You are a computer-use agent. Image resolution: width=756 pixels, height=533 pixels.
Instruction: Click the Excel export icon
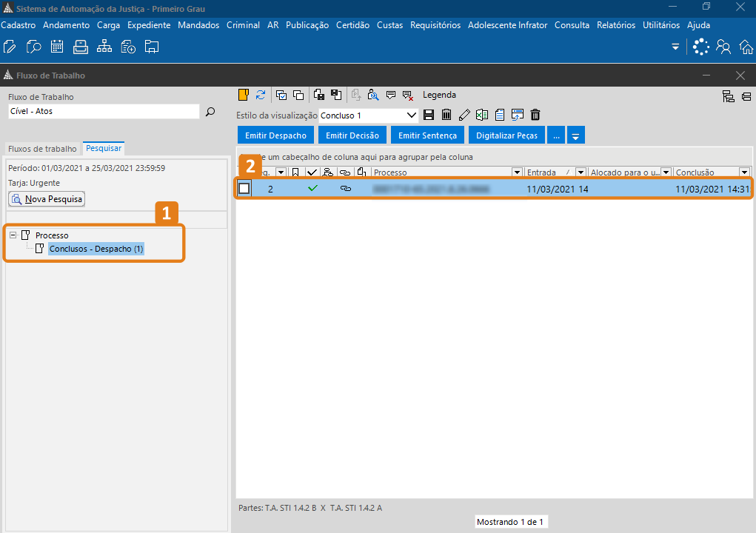tap(482, 115)
